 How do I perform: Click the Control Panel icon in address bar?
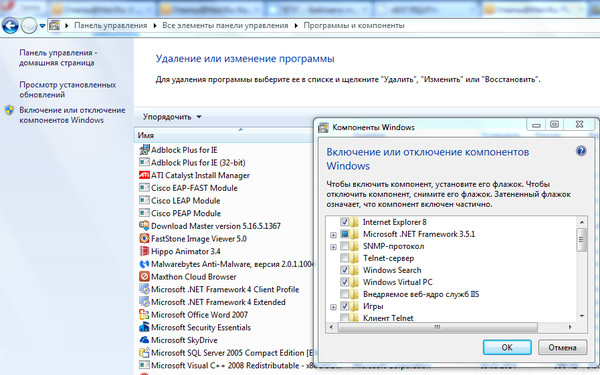(54, 26)
